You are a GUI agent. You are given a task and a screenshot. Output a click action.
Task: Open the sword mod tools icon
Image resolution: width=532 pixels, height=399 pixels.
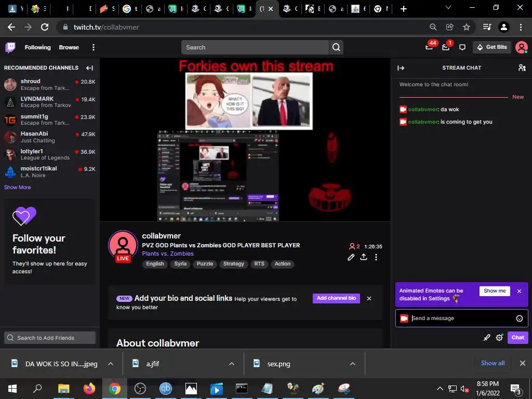[x=486, y=338]
